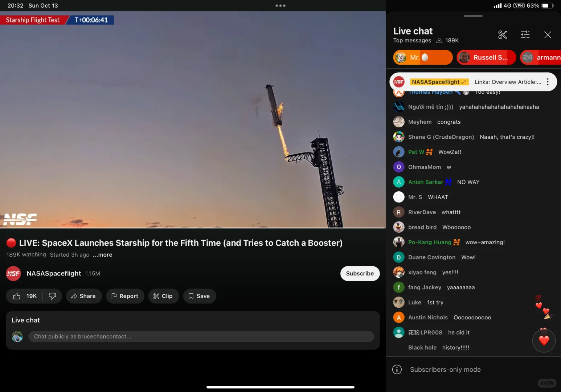Tap the NSF logo on pinned message
This screenshot has width=561, height=392.
[x=399, y=82]
